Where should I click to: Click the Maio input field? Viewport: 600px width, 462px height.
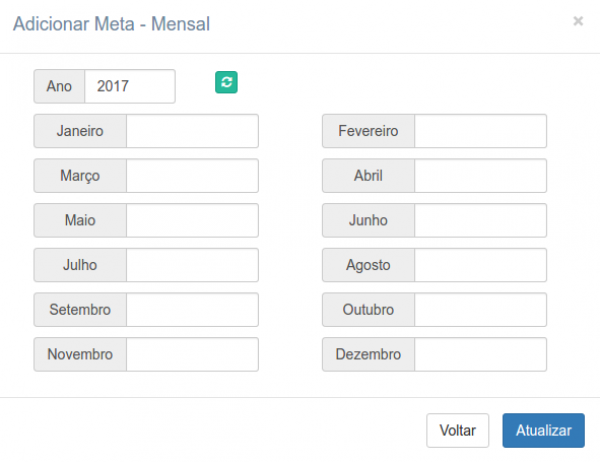point(192,220)
